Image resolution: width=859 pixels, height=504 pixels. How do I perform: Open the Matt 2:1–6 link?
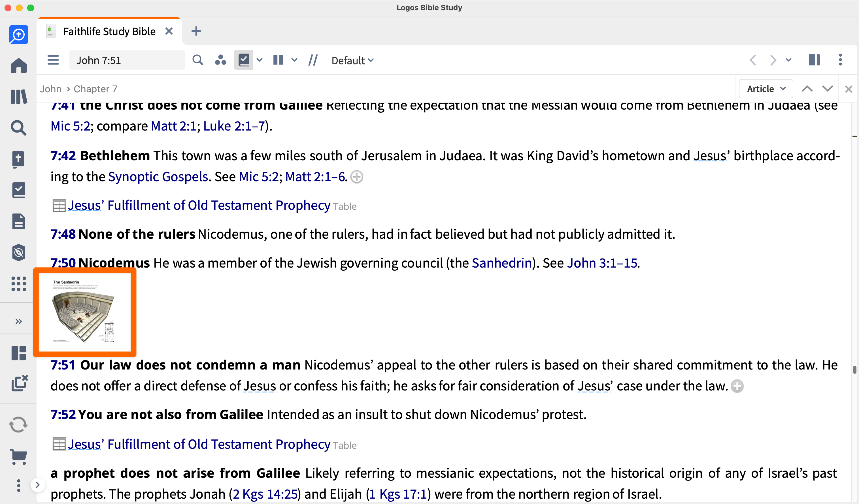pos(315,176)
